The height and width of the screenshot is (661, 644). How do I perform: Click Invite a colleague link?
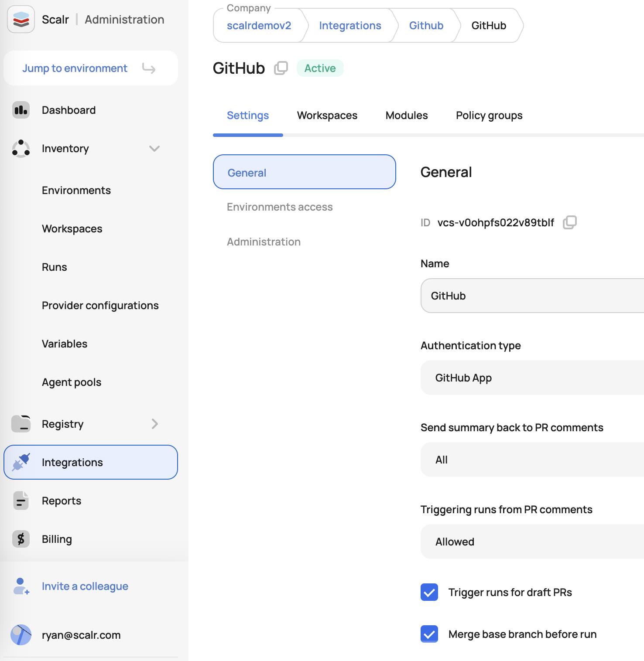(85, 586)
